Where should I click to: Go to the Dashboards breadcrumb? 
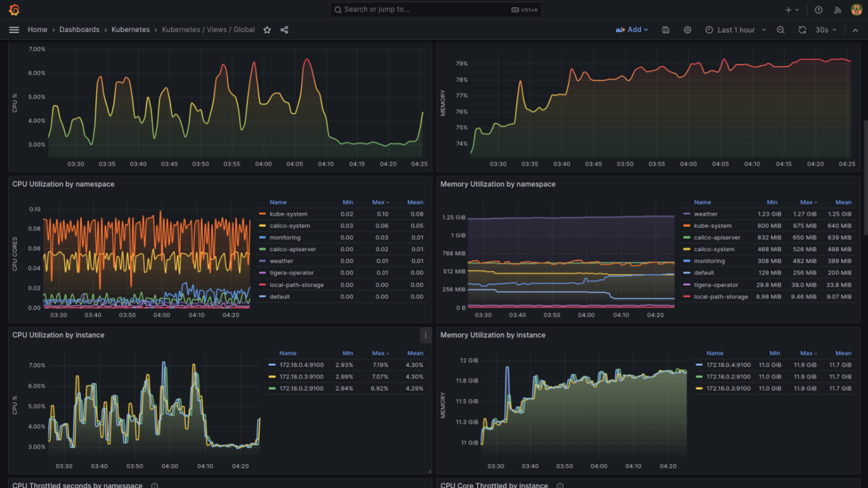(x=79, y=30)
